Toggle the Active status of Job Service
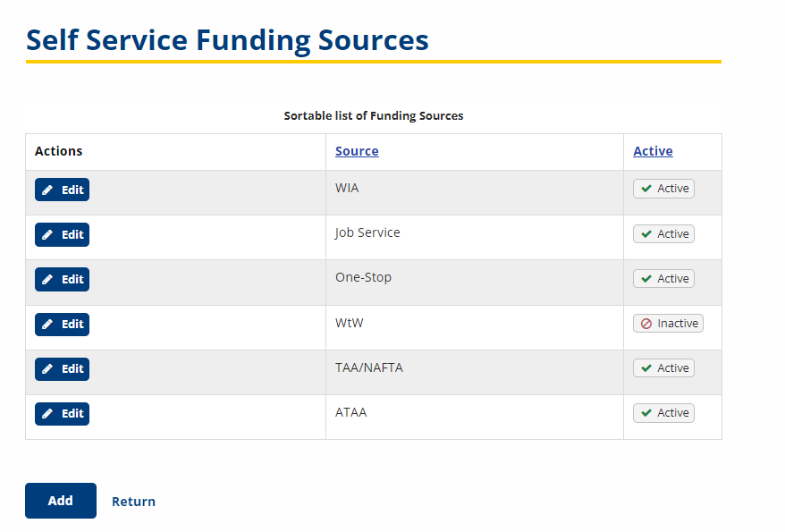Screen dimensions: 785x532 [663, 233]
